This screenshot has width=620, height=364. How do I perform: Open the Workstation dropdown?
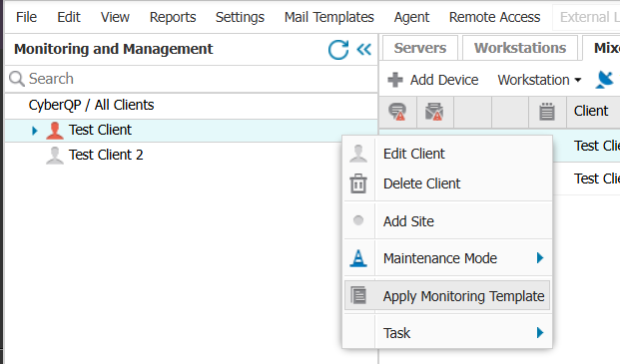pos(539,80)
